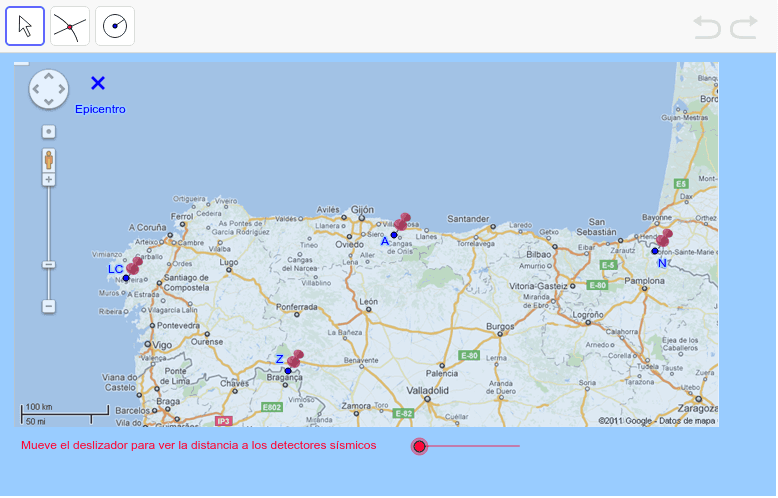This screenshot has width=778, height=498.
Task: Click the León city label
Action: [369, 302]
